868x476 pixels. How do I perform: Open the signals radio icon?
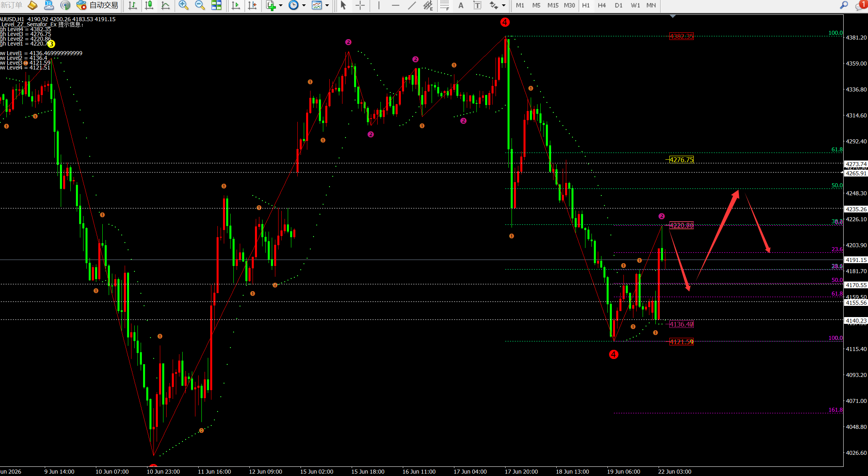tap(65, 5)
